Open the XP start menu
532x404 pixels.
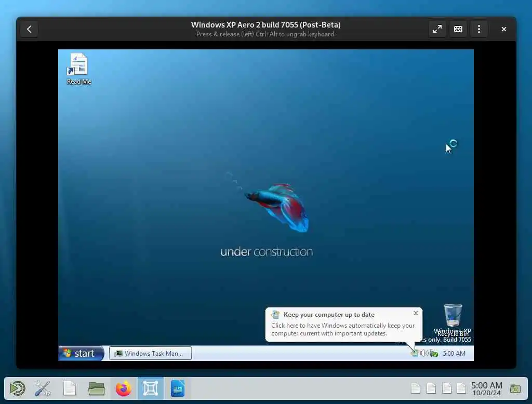tap(81, 354)
